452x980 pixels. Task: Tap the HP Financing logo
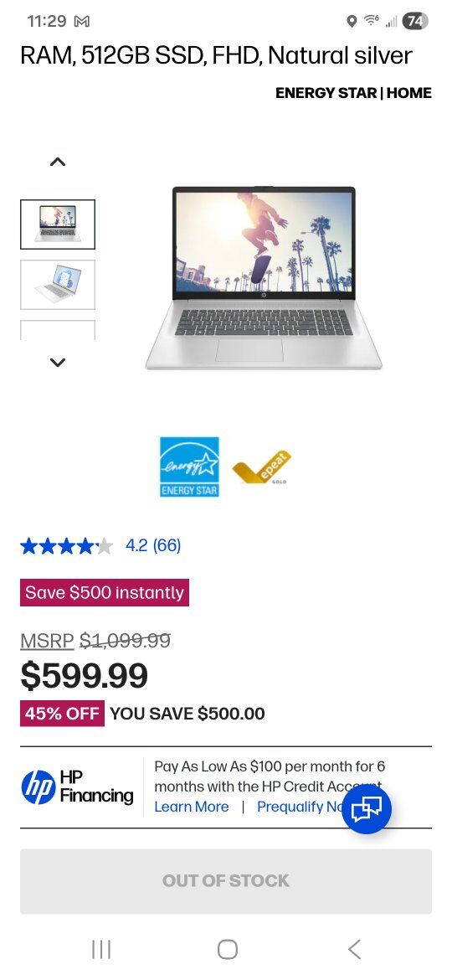(77, 787)
